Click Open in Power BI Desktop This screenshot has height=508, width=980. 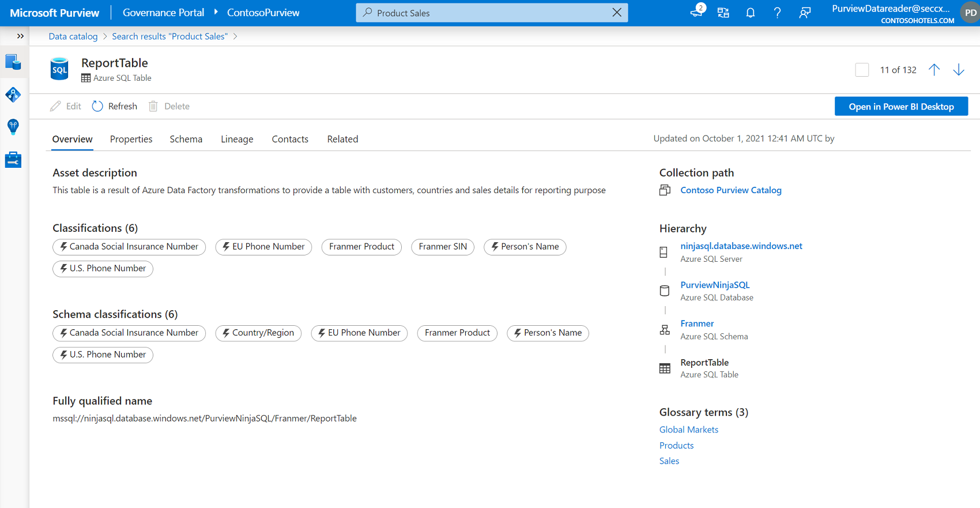click(x=900, y=107)
